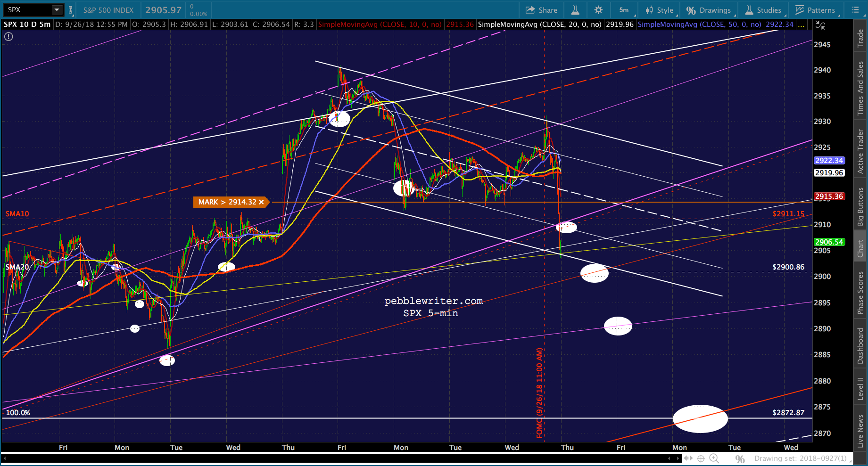The height and width of the screenshot is (466, 868).
Task: Open Edit Studies flask icon
Action: 575,10
